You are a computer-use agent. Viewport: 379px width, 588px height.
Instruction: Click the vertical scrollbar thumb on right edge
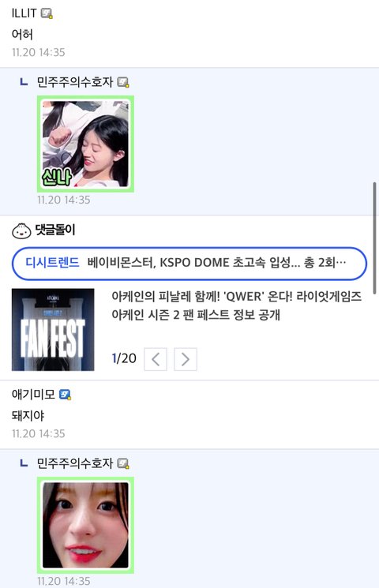coord(374,238)
